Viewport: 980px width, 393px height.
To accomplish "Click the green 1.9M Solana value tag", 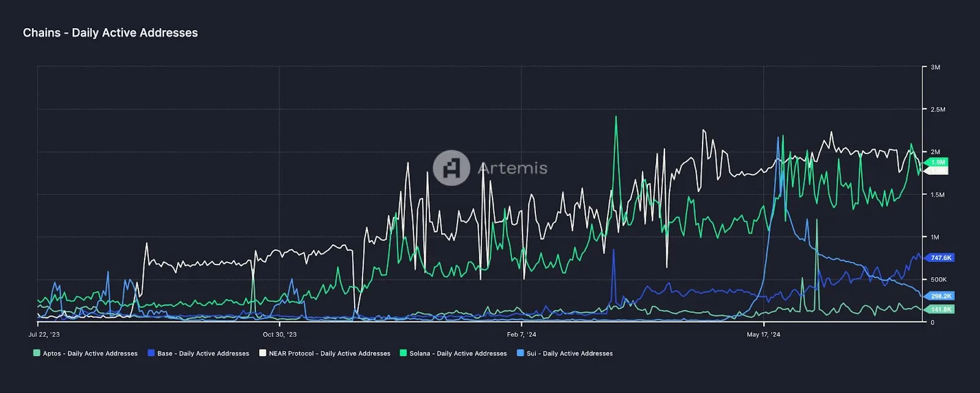I will pos(938,162).
